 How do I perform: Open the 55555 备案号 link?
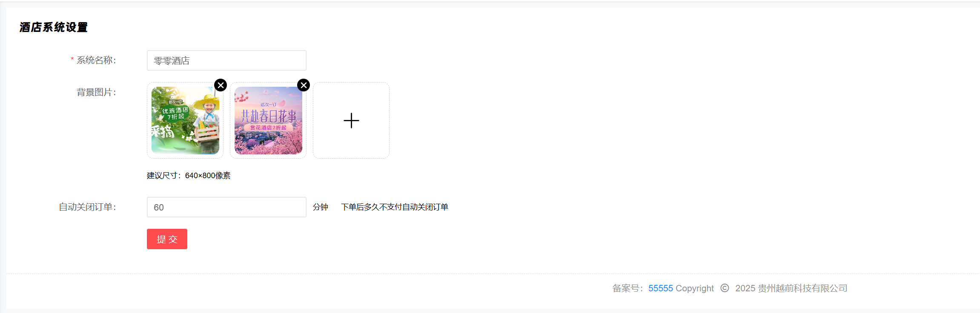(x=661, y=288)
